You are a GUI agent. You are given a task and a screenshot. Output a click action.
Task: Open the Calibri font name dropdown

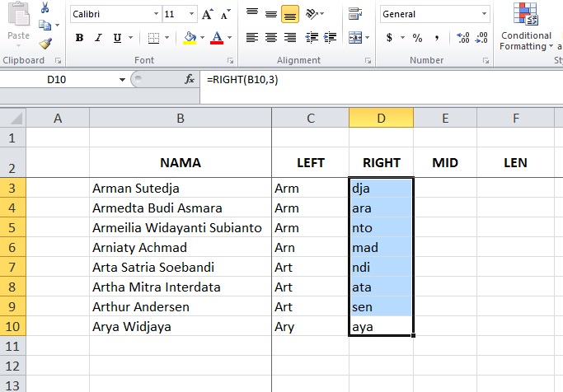tap(156, 15)
